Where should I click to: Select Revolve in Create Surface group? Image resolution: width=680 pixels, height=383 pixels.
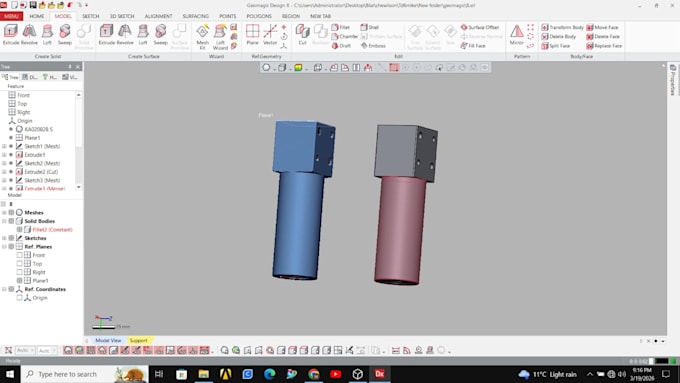125,34
